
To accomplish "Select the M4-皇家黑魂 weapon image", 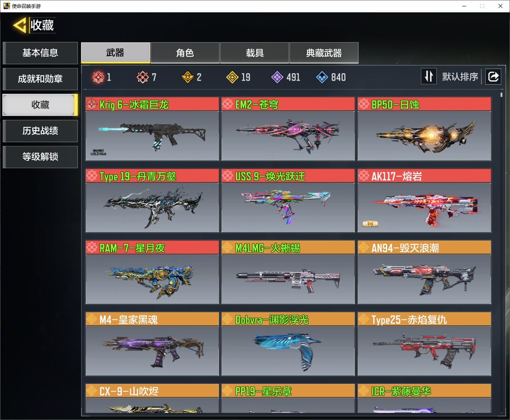I will (152, 351).
